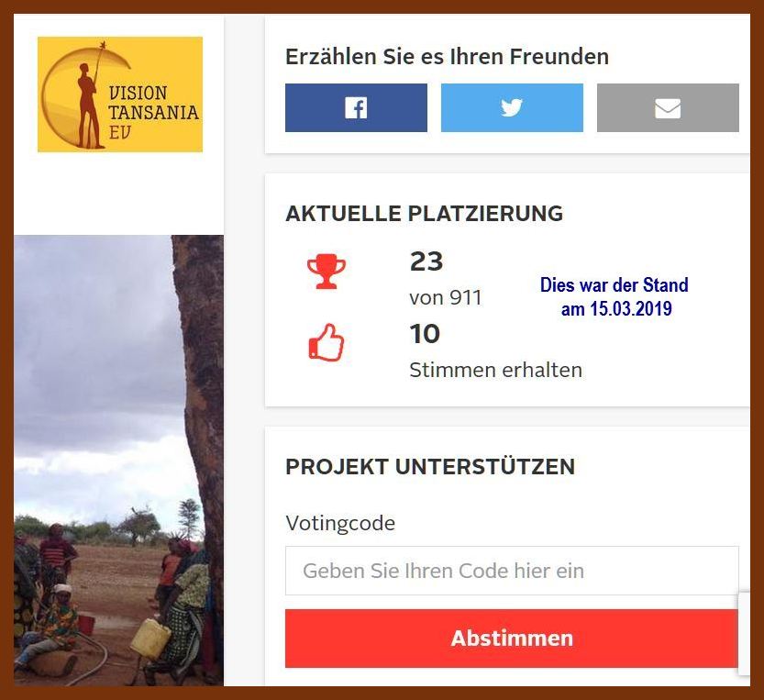Viewport: 764px width, 700px height.
Task: Share via the Twitter bird button
Action: tap(512, 107)
